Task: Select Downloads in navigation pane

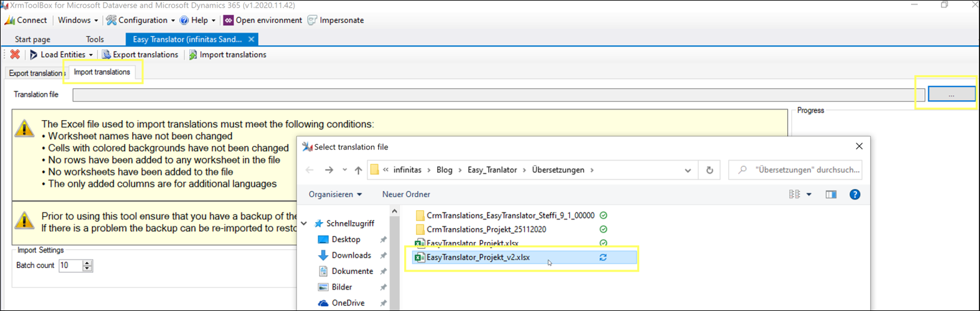Action: point(351,256)
